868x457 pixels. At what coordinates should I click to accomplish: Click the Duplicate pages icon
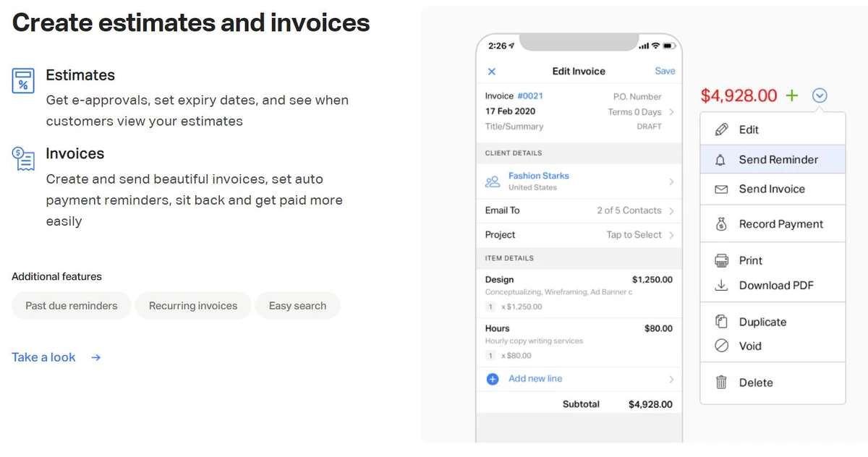(721, 322)
